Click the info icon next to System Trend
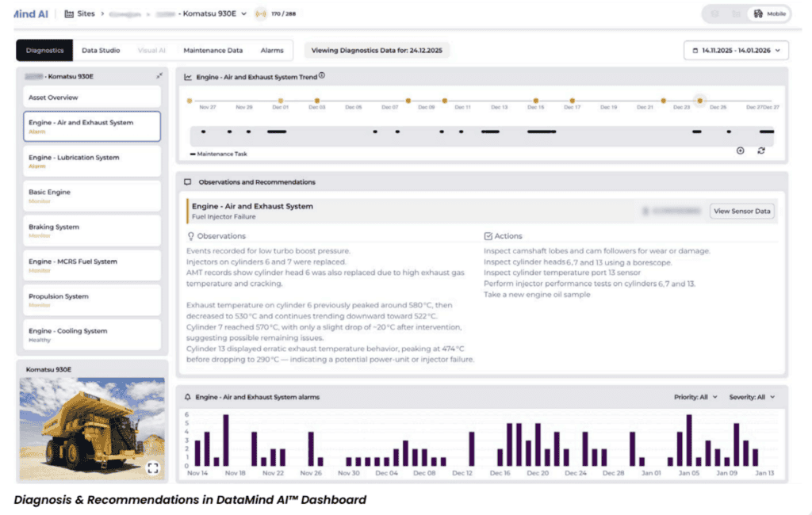 [322, 77]
